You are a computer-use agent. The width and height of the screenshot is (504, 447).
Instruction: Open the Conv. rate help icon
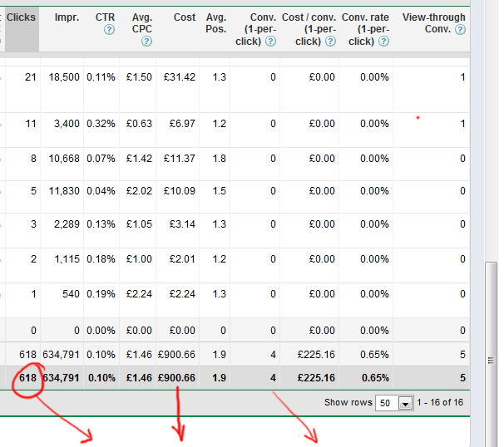point(383,41)
